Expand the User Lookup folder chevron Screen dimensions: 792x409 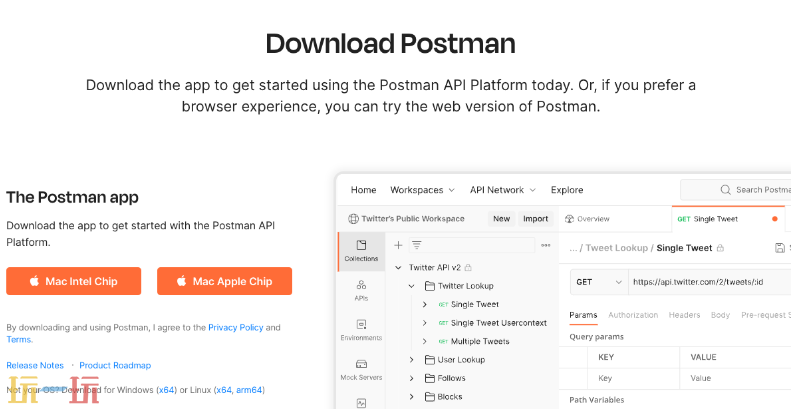412,360
